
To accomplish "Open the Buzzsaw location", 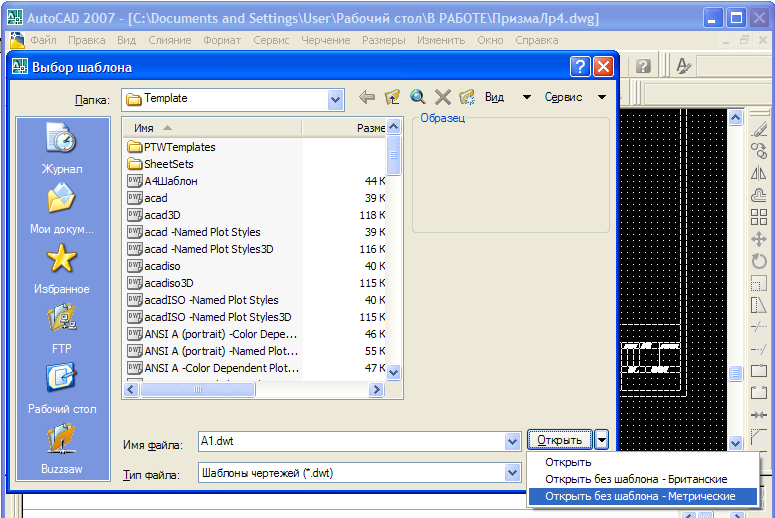I will (x=62, y=449).
